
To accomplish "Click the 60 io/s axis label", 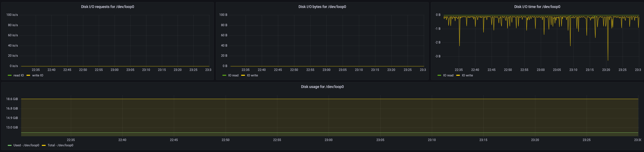I will click(x=13, y=35).
